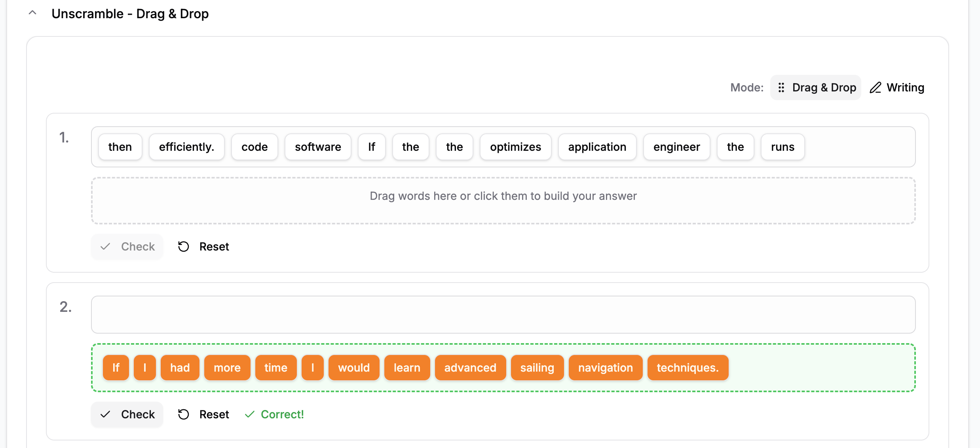Viewport: 980px width, 448px height.
Task: Check the answer for question 1
Action: pyautogui.click(x=127, y=247)
